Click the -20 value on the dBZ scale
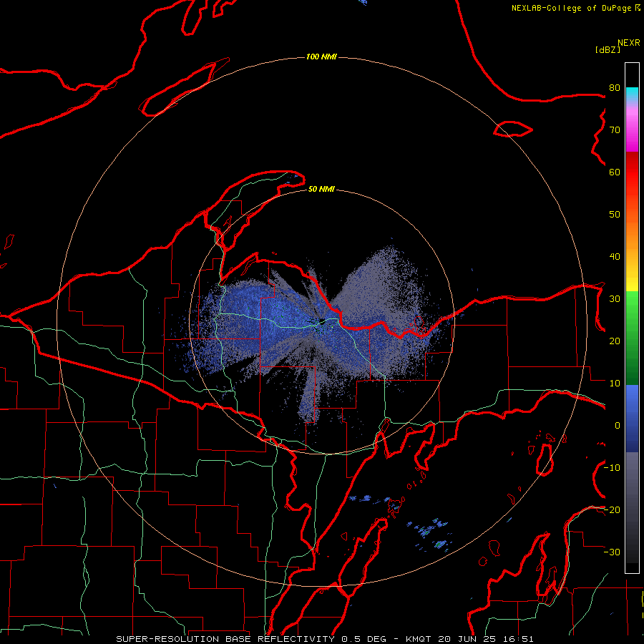Screen dimensions: 644x644 click(612, 509)
